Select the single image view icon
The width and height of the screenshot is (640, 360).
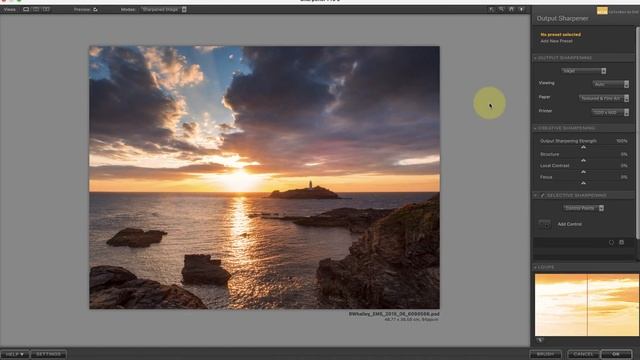pyautogui.click(x=26, y=9)
